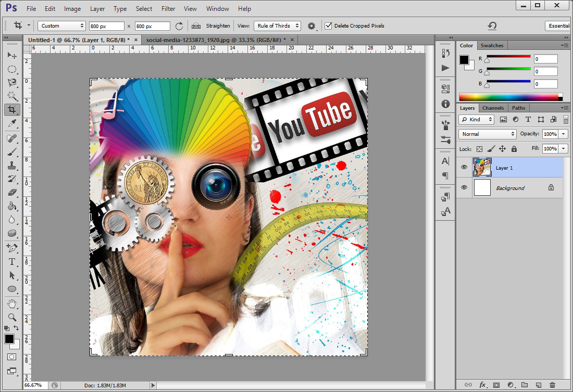Hide Layer 1 using its eye icon
Screen dimensions: 573x392
click(x=464, y=168)
